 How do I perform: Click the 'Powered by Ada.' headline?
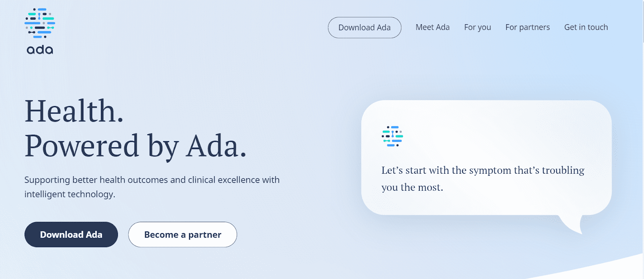click(136, 146)
